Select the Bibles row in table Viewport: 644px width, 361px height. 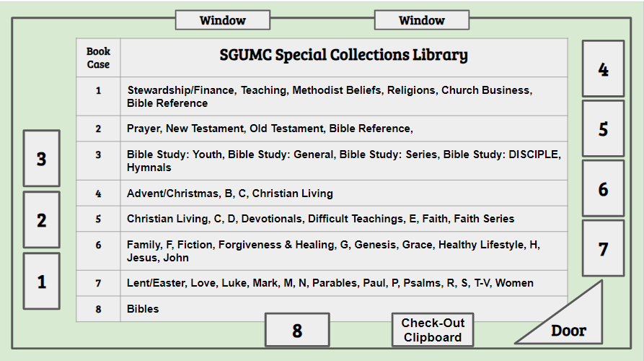coord(322,309)
